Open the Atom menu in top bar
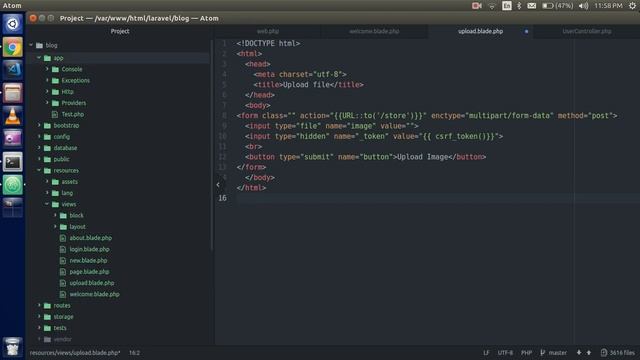 [12, 6]
